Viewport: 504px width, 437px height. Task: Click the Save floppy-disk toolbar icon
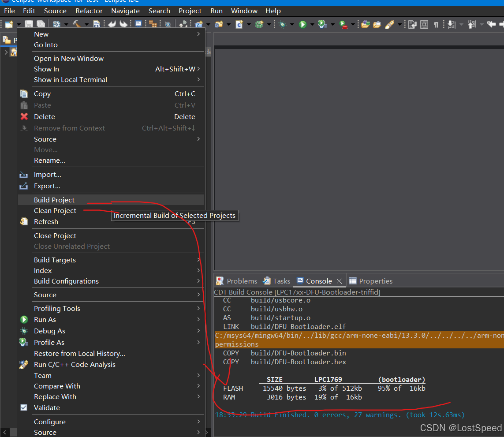pos(29,24)
